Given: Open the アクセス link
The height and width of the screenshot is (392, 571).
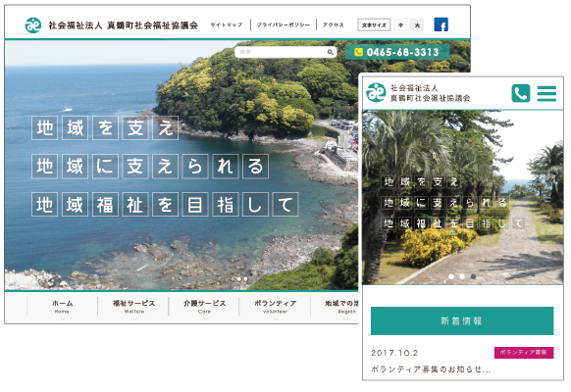Looking at the screenshot, I should pyautogui.click(x=333, y=24).
